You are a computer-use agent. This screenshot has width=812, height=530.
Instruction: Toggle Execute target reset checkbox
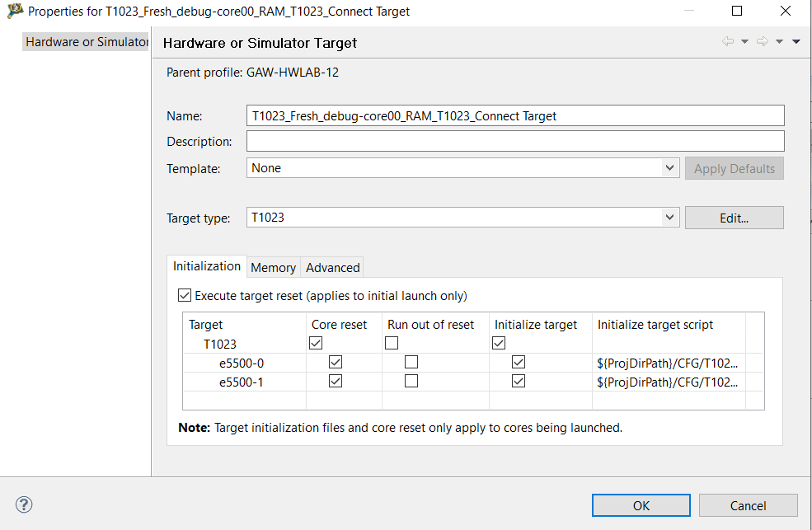point(185,295)
